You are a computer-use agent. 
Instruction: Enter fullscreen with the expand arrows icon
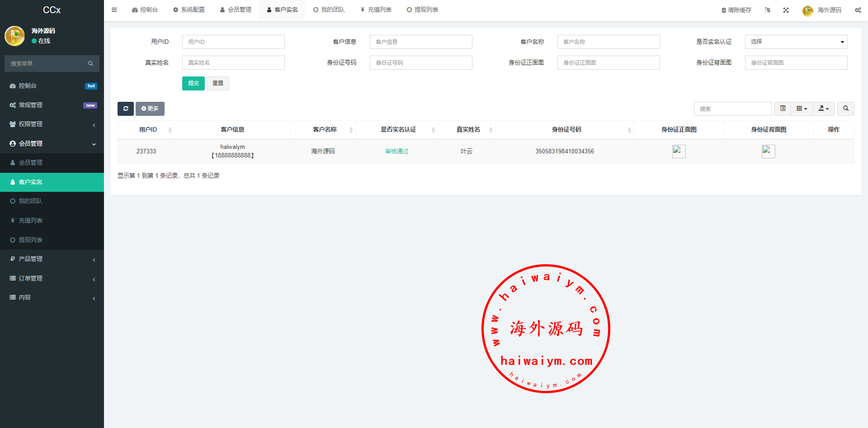(x=786, y=10)
